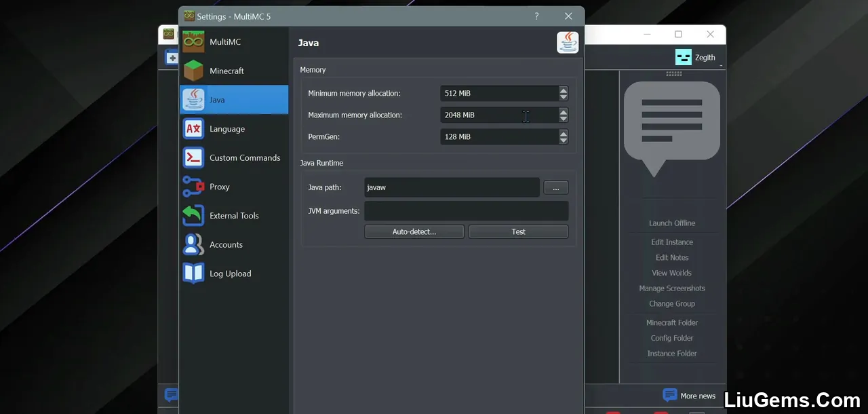The width and height of the screenshot is (868, 414).
Task: Open the External Tools page
Action: 234,216
